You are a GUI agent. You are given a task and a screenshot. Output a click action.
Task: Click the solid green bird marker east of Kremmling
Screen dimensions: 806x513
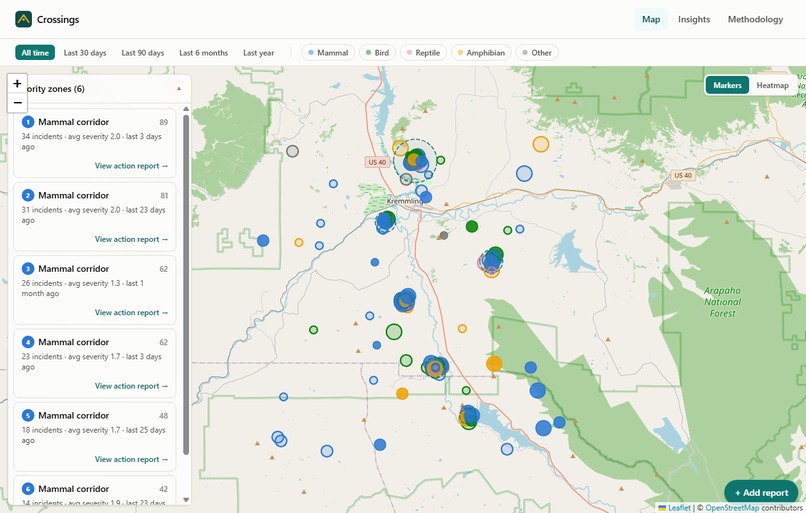click(472, 226)
